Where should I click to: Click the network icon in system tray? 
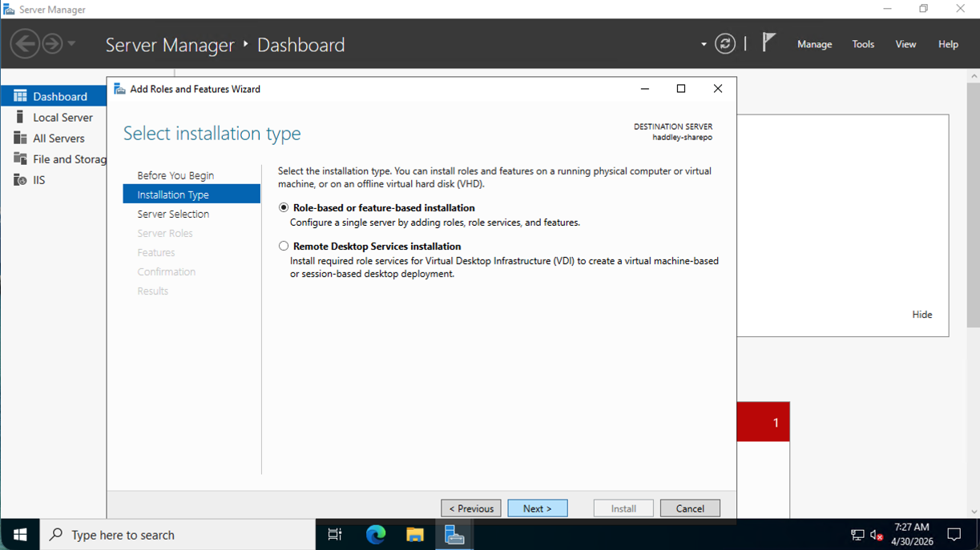857,535
